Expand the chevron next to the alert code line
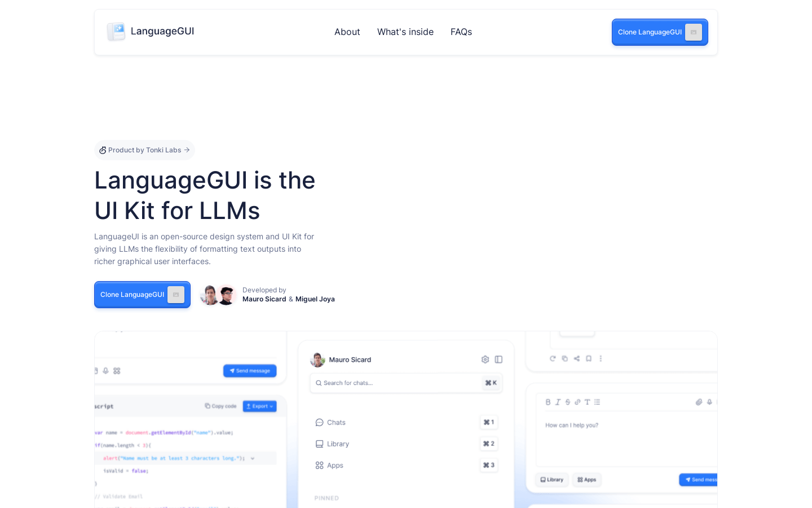 [x=253, y=458]
